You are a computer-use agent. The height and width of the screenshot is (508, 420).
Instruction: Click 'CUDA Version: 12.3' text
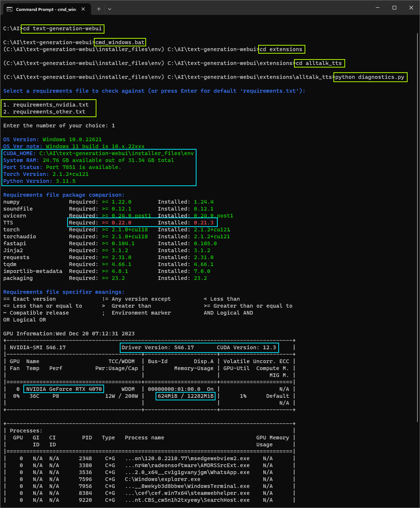coord(247,347)
